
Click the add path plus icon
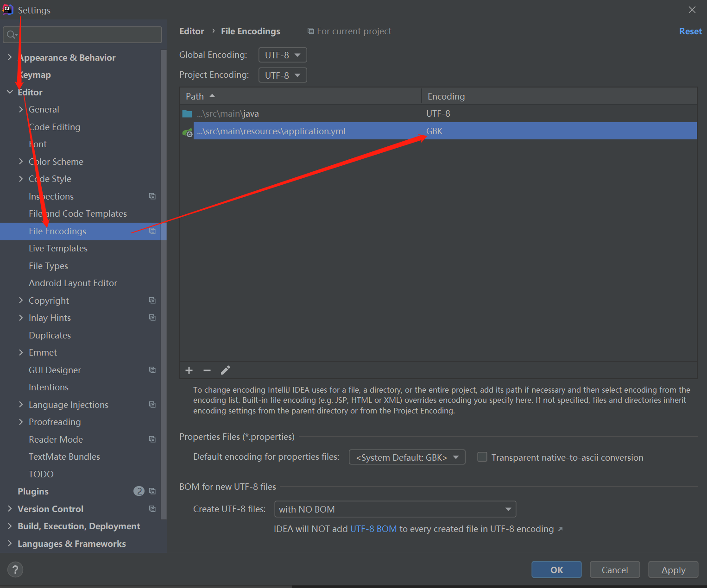(x=189, y=370)
